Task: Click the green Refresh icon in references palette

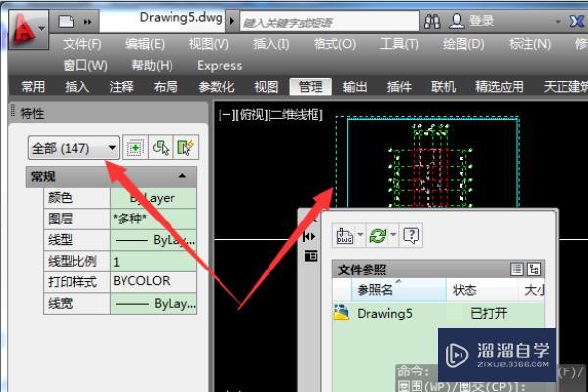Action: [378, 235]
